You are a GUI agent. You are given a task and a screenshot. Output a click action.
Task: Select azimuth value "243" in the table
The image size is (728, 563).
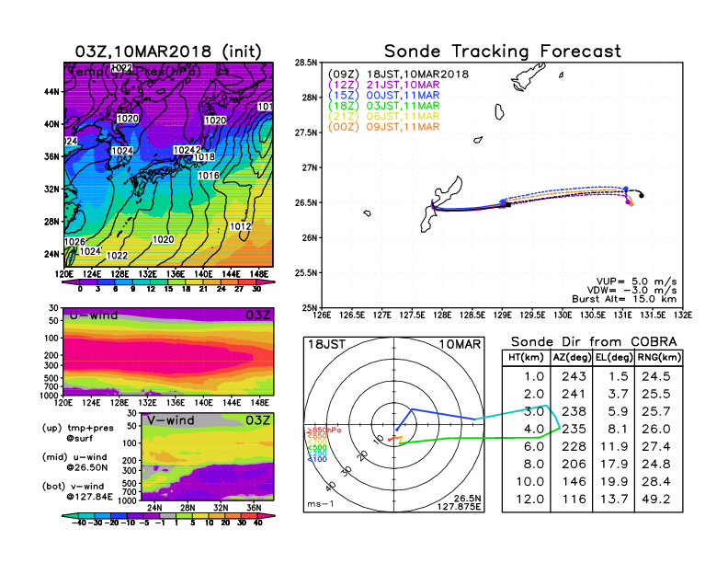(574, 377)
